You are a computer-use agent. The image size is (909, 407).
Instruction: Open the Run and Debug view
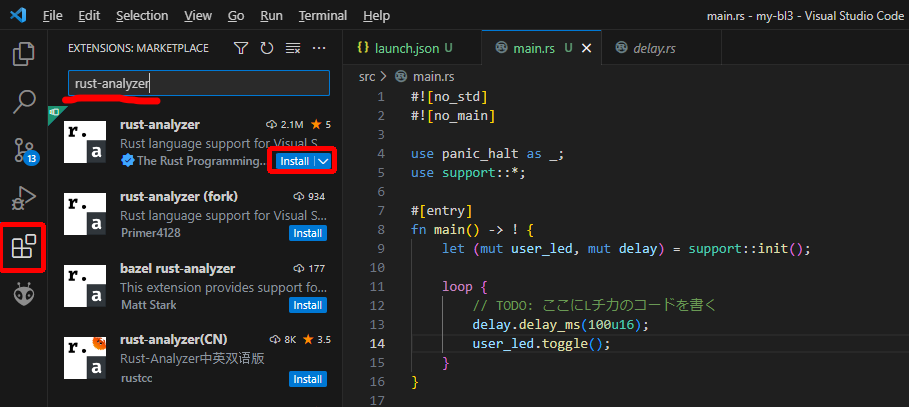coord(24,198)
